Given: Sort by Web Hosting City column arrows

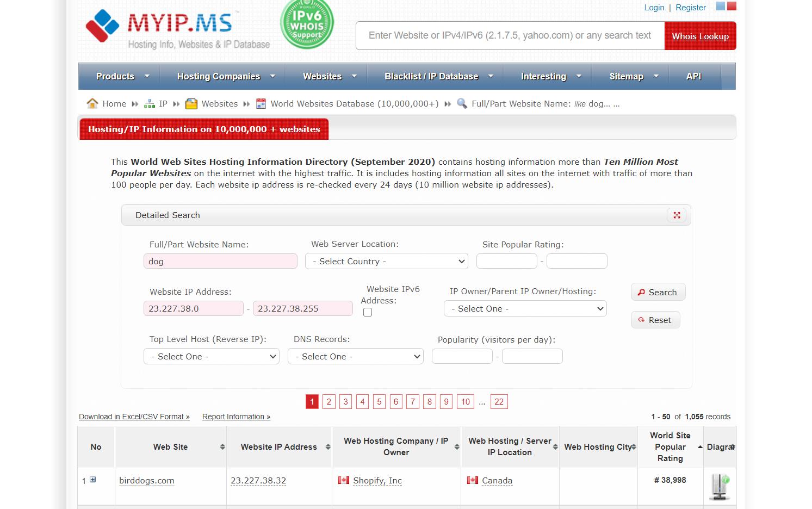Looking at the screenshot, I should (x=634, y=447).
